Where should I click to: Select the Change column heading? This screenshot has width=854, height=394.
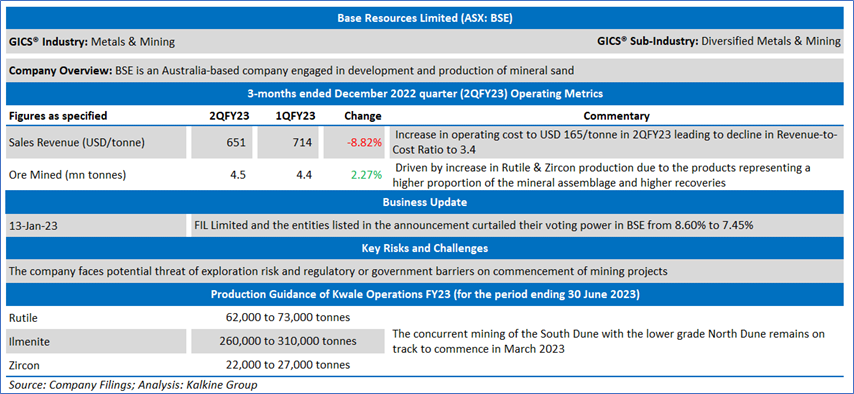click(x=363, y=116)
